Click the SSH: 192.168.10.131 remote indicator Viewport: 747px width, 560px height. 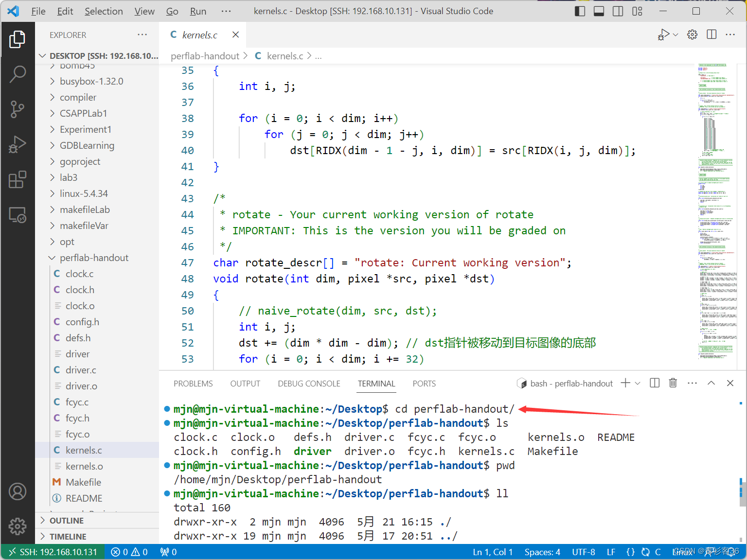(53, 552)
